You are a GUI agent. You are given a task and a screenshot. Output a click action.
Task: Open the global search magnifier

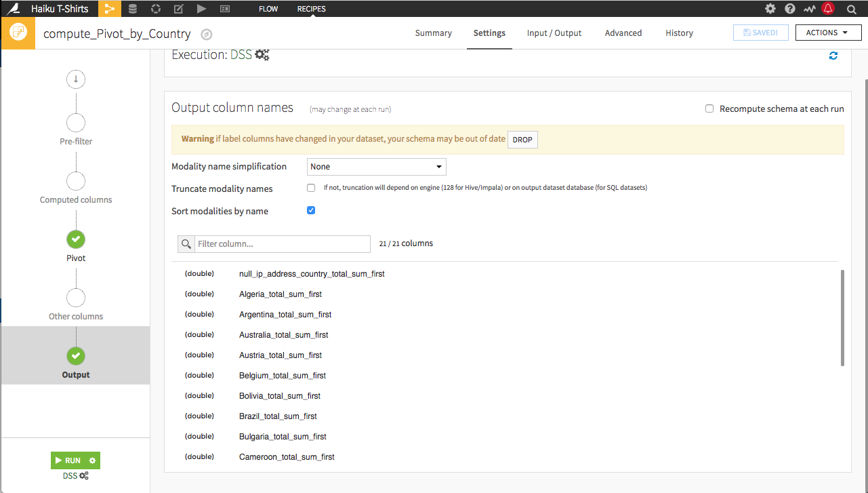[852, 9]
